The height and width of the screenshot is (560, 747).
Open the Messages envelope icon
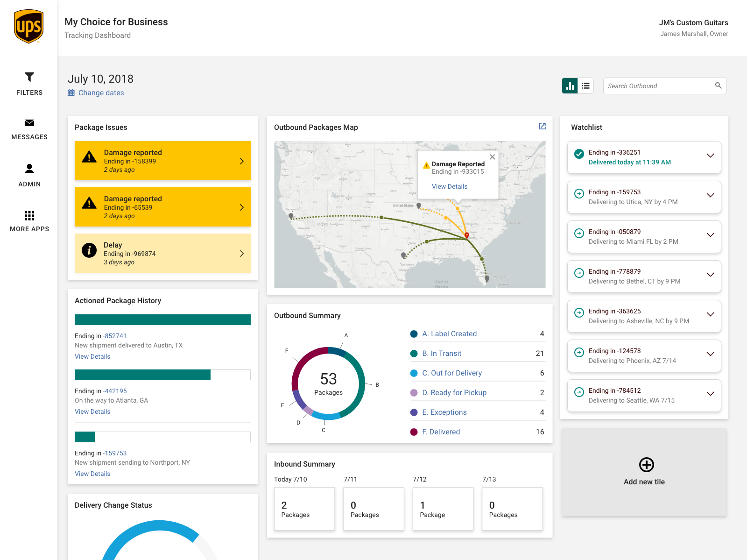29,123
